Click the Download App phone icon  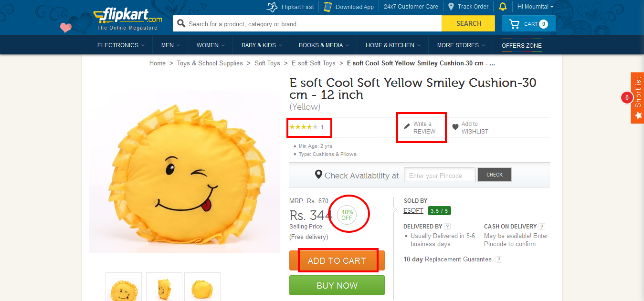coord(328,7)
